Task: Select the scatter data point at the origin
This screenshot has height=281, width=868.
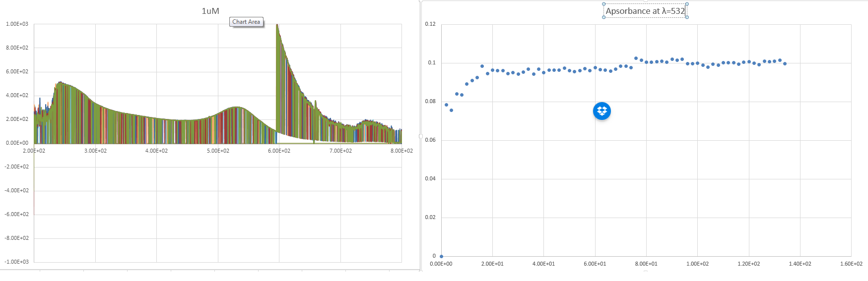Action: click(441, 256)
